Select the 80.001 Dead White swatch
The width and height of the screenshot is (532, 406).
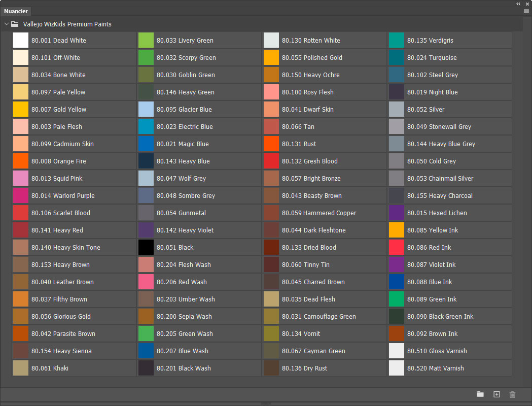point(21,41)
